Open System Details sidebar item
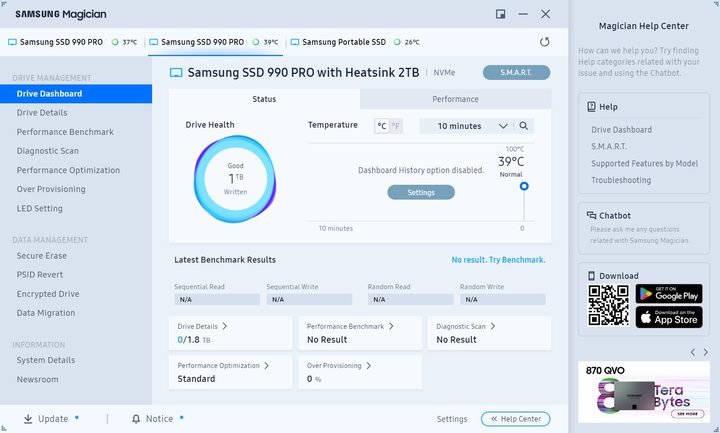 (46, 360)
